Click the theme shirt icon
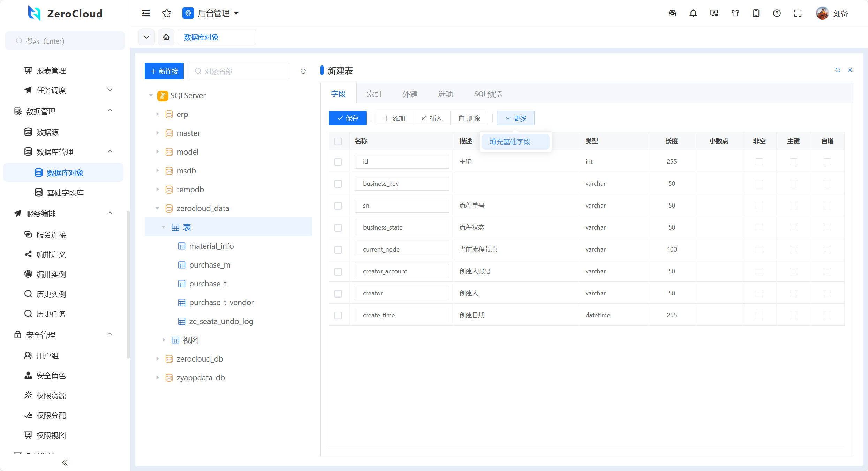 [735, 13]
